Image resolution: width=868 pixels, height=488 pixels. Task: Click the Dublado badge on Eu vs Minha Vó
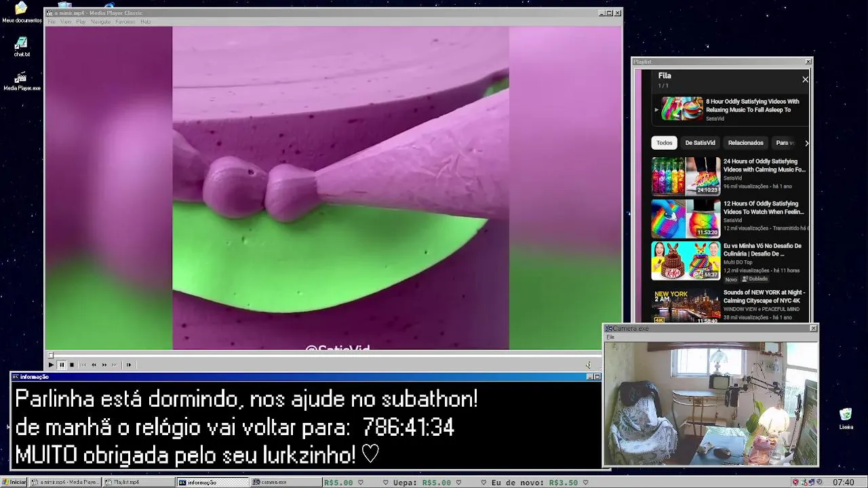point(755,279)
